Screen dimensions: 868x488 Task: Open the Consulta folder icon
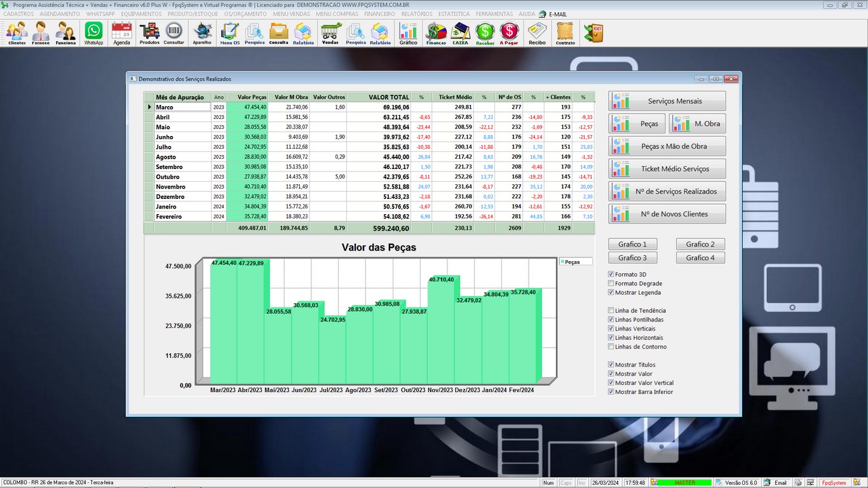point(279,33)
